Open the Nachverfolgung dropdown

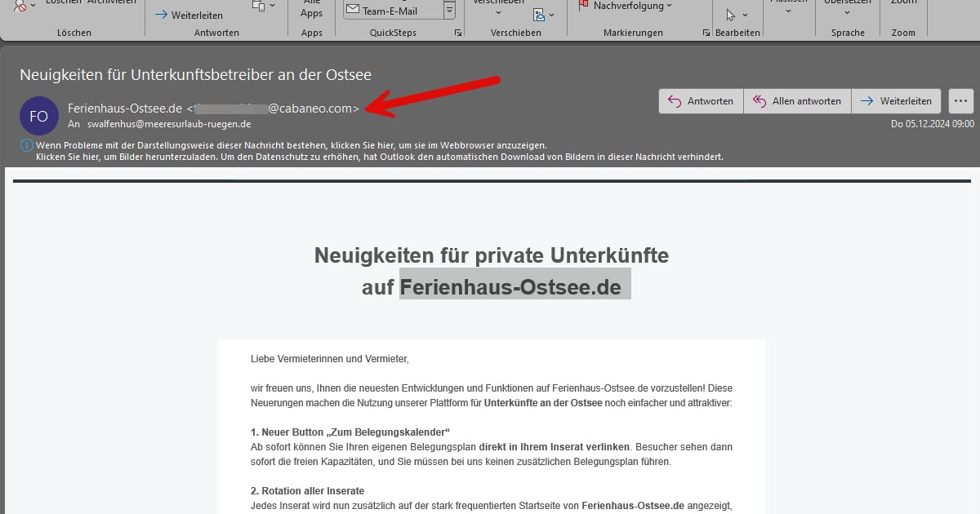pos(669,6)
